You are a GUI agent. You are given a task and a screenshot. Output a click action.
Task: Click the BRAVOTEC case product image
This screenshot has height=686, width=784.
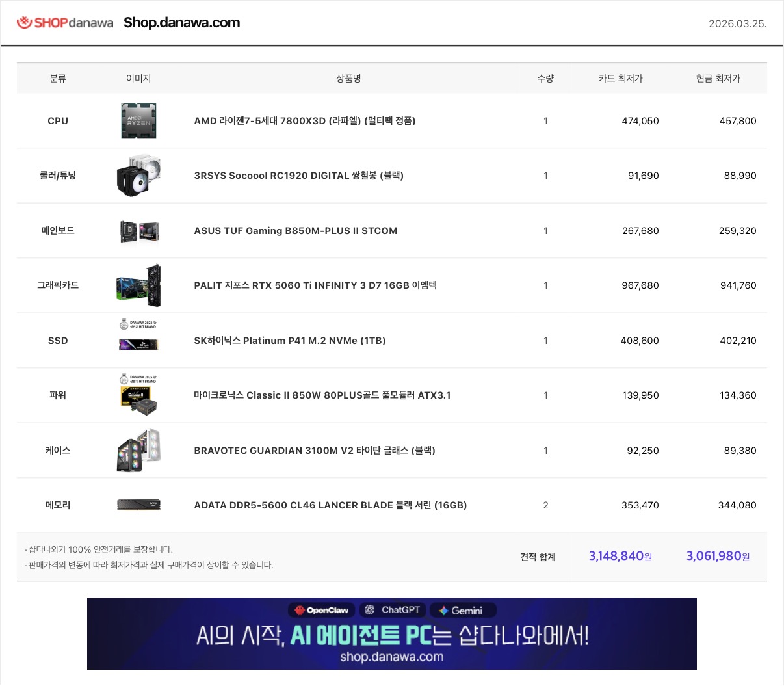point(138,450)
